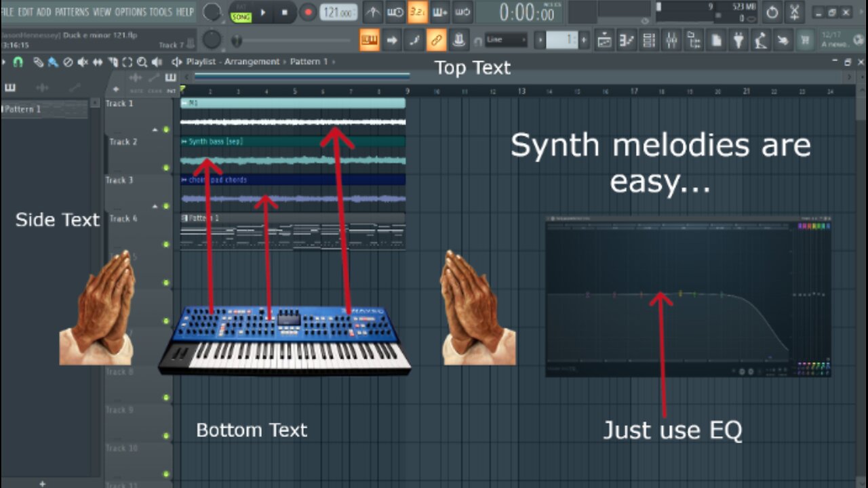Toggle the blend recording overdub icon
The width and height of the screenshot is (868, 488).
coord(439,12)
